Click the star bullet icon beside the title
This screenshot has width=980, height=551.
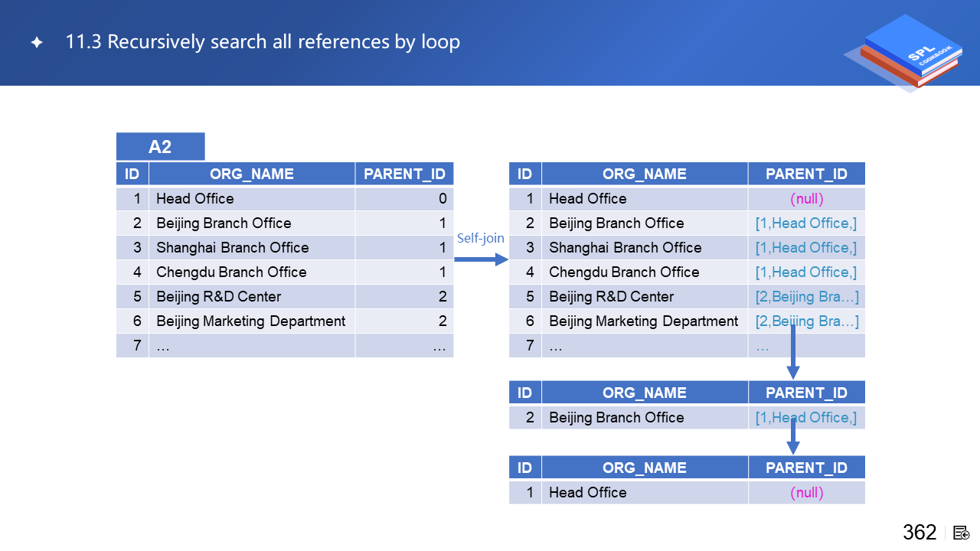pyautogui.click(x=37, y=43)
